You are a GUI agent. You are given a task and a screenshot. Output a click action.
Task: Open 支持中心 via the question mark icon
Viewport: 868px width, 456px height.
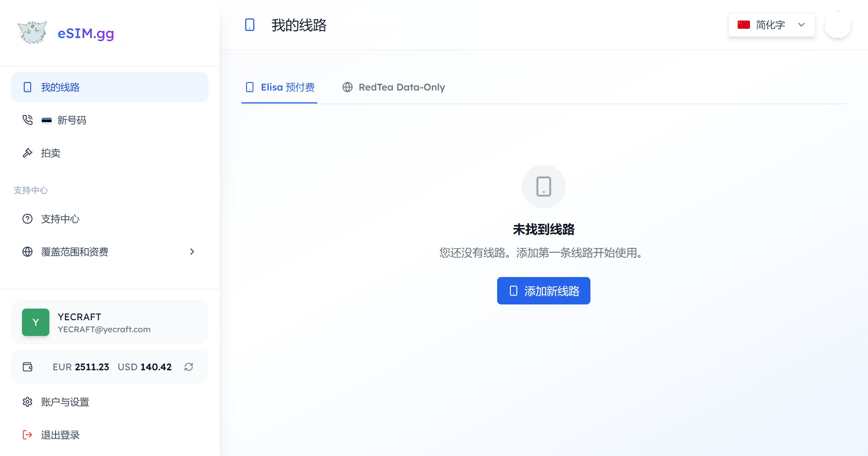pyautogui.click(x=27, y=219)
